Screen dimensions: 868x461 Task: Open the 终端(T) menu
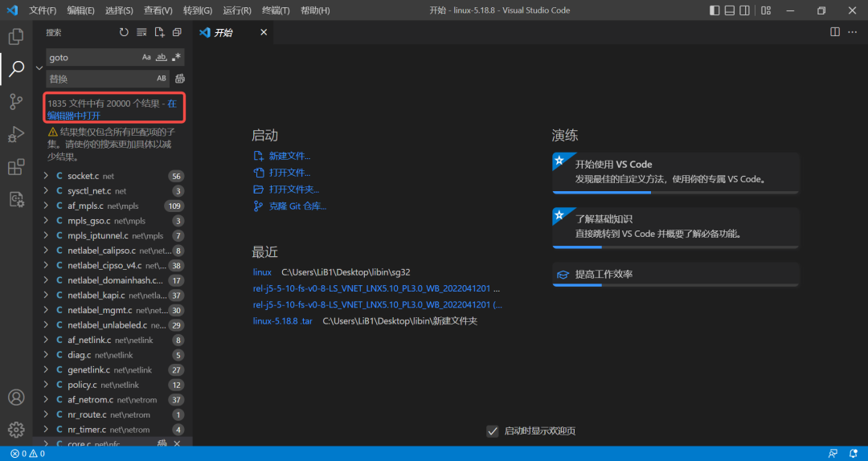(276, 10)
